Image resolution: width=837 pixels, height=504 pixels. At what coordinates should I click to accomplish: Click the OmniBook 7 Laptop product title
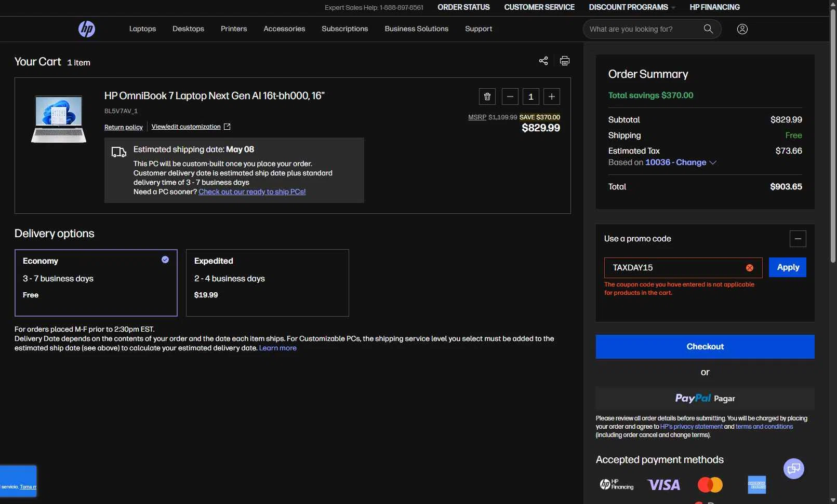214,96
